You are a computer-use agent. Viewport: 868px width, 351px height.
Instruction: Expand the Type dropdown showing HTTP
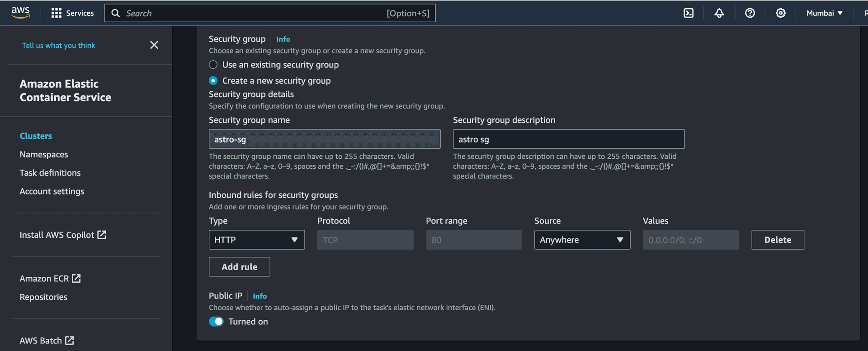[256, 240]
